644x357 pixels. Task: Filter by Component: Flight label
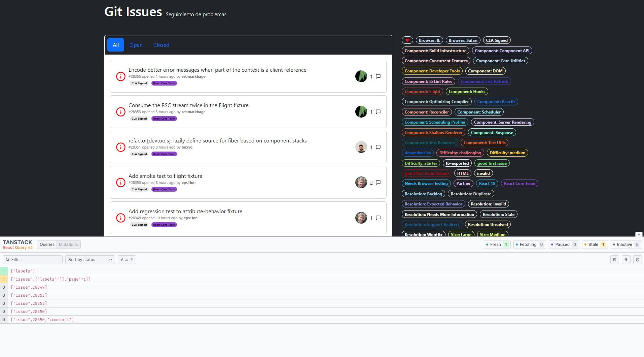[422, 92]
